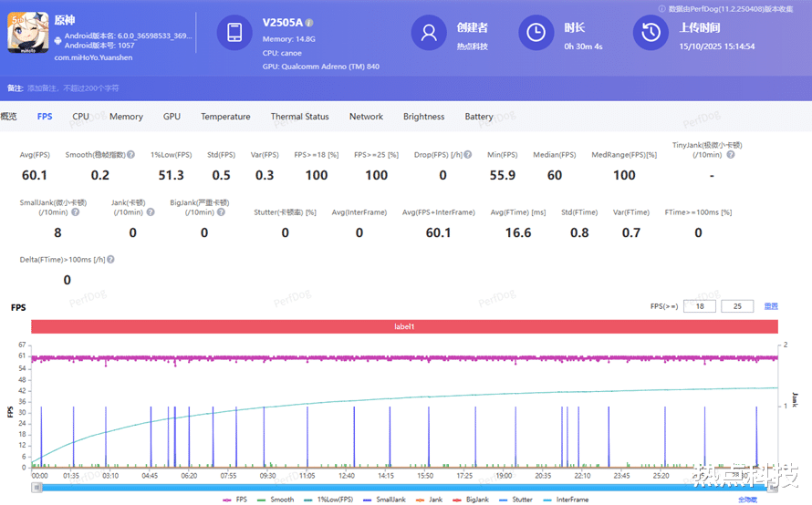Screen dimensions: 812x505
Task: Toggle the FPS series in chart legend
Action: coord(234,500)
